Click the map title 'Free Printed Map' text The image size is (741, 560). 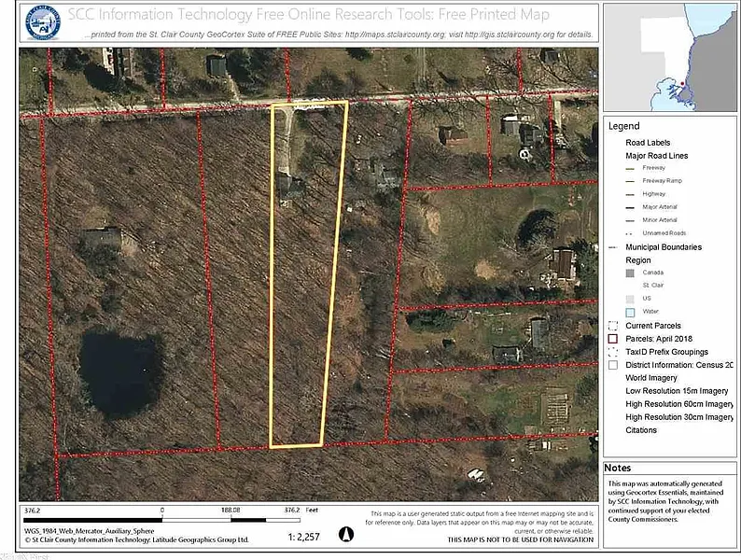coord(494,14)
